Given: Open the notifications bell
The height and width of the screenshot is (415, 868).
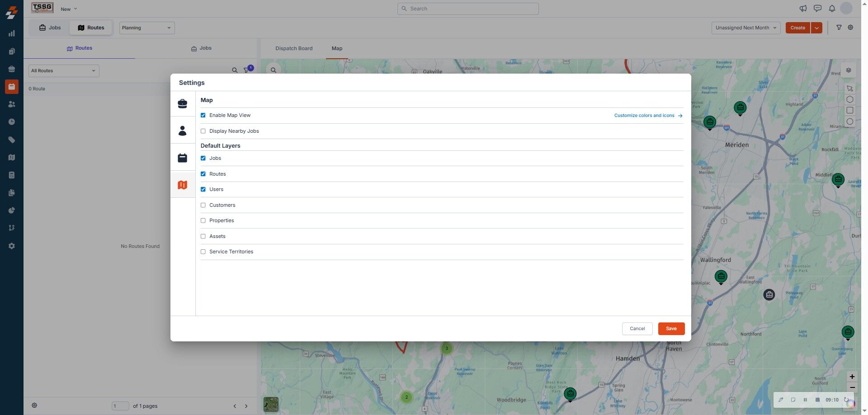Looking at the screenshot, I should pyautogui.click(x=832, y=9).
